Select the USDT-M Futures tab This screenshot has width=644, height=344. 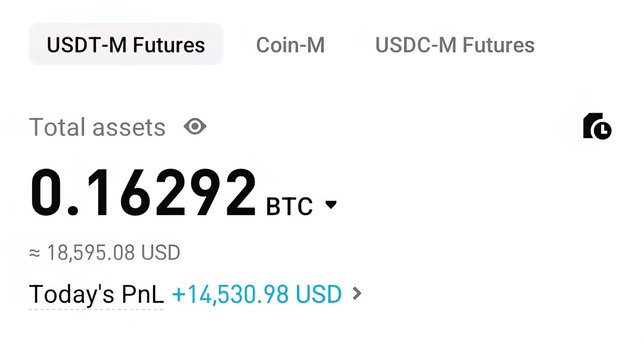click(126, 45)
